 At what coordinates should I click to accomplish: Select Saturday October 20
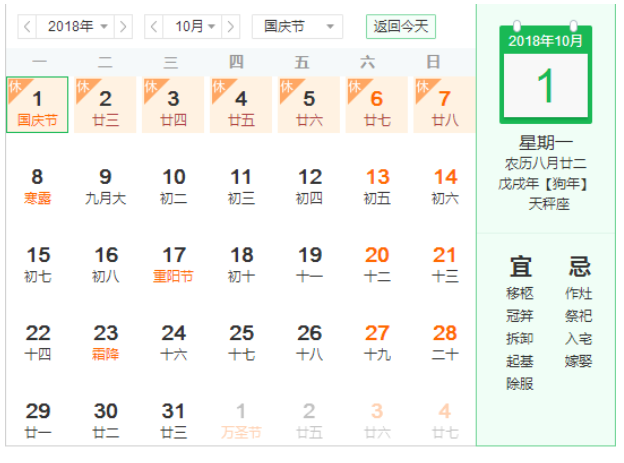[x=376, y=264]
